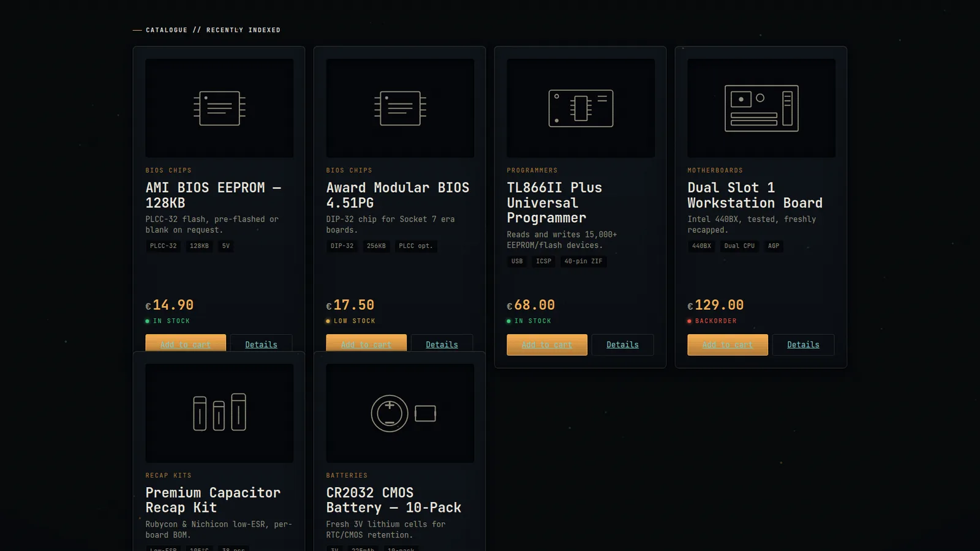Add Dual Slot 1 Workstation Board to cart
This screenshot has width=980, height=551.
tap(728, 345)
